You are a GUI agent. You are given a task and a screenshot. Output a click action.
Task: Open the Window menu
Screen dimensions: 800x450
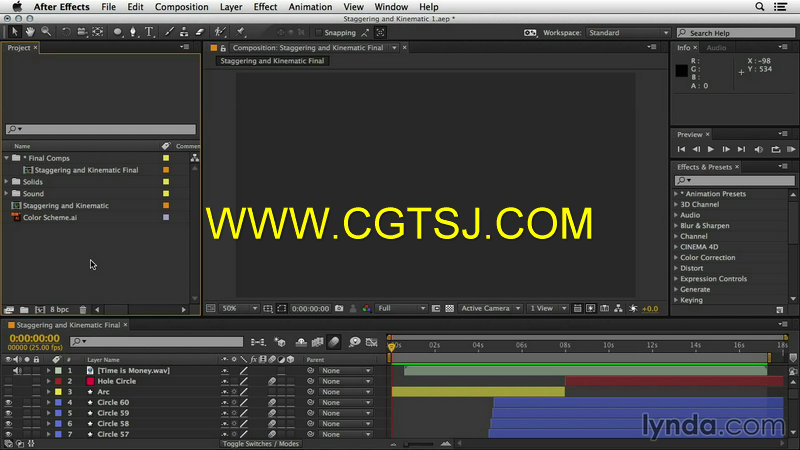(391, 7)
